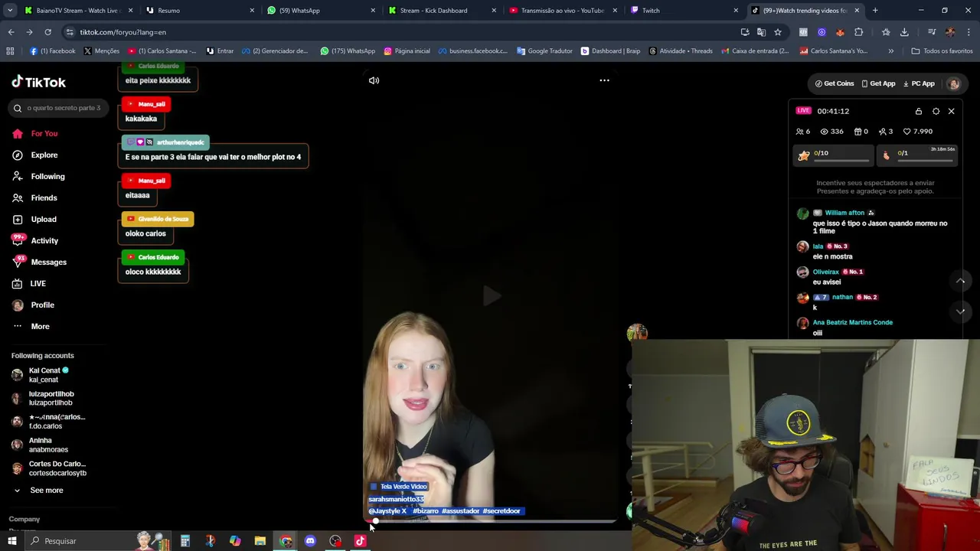
Task: Open a new browser tab
Action: 875,11
